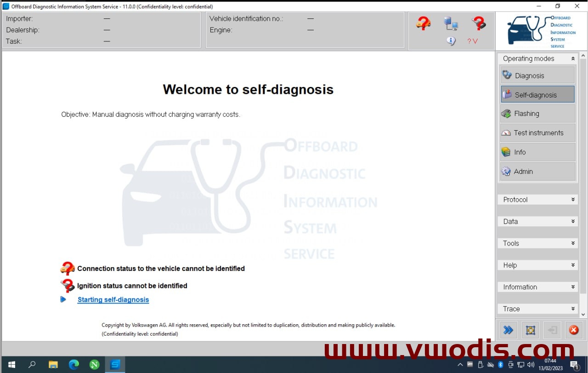This screenshot has width=588, height=373.
Task: Click the ODIS app icon in taskbar
Action: click(115, 365)
